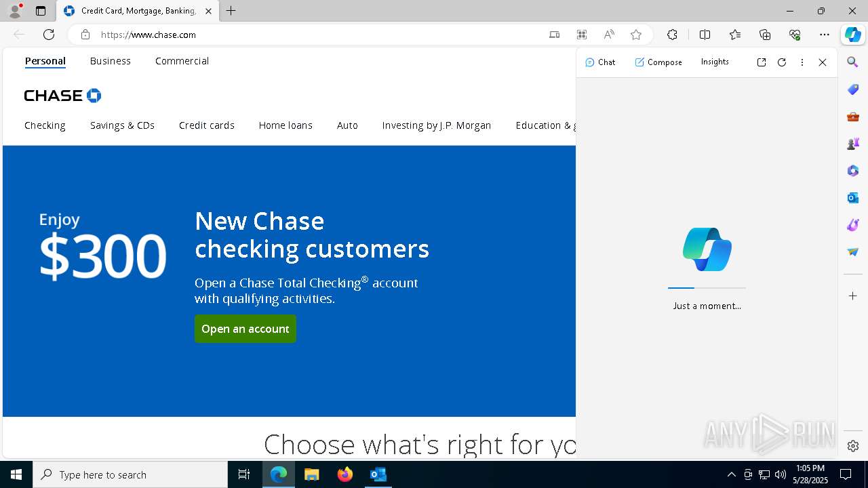Open the tab actions menu icon

[x=41, y=11]
